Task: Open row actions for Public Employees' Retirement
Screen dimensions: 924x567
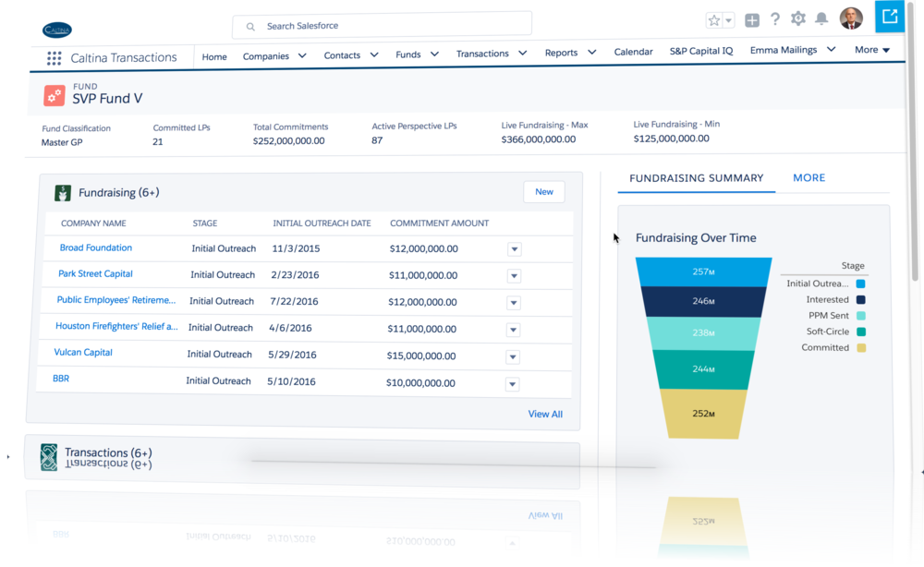Action: (513, 303)
